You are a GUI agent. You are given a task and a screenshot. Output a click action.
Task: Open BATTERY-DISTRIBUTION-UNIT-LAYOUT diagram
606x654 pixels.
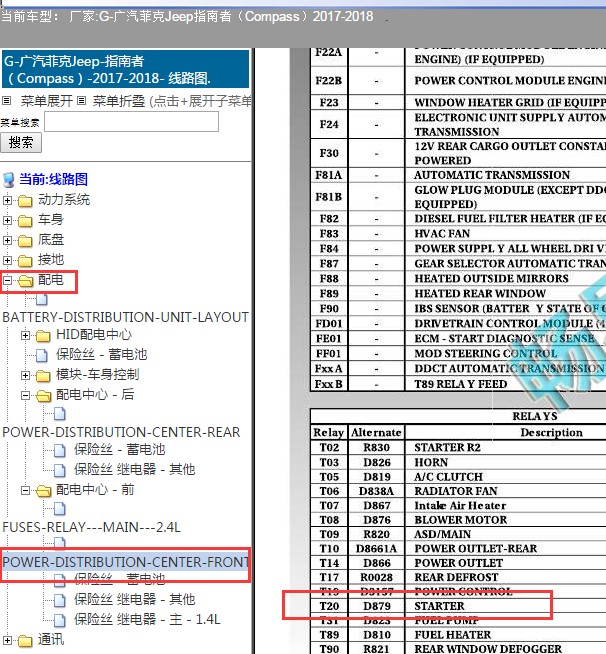(x=126, y=317)
